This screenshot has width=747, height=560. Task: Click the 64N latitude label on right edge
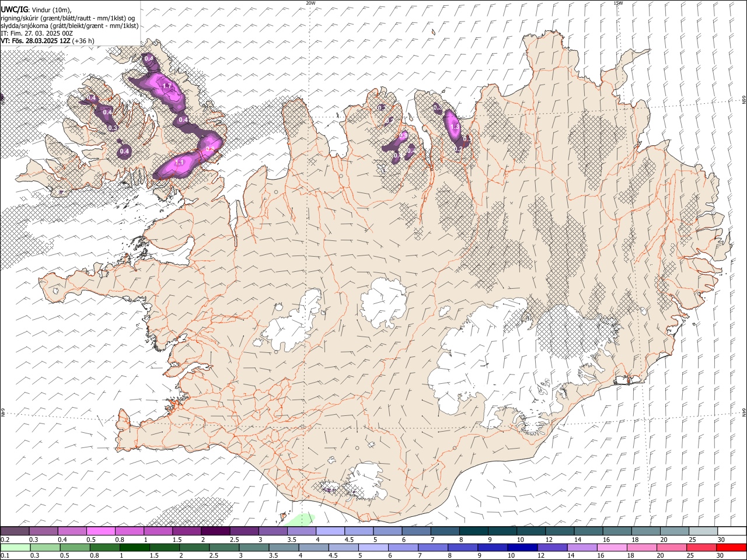[744, 412]
